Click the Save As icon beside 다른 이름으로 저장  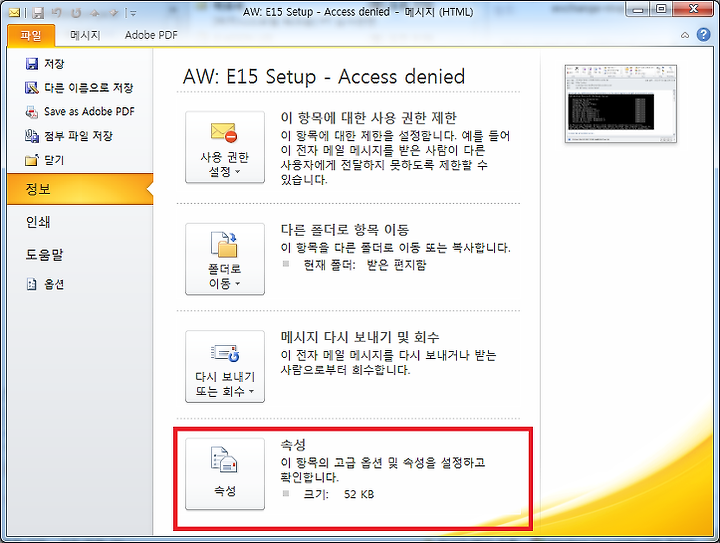(x=32, y=88)
